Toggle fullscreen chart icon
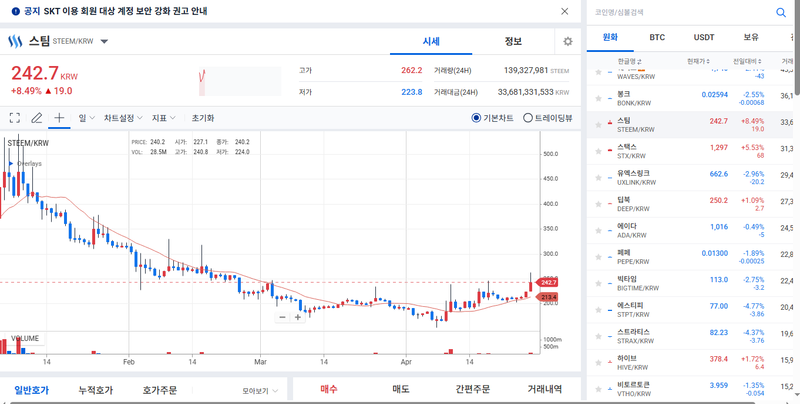The image size is (800, 404). [x=15, y=118]
